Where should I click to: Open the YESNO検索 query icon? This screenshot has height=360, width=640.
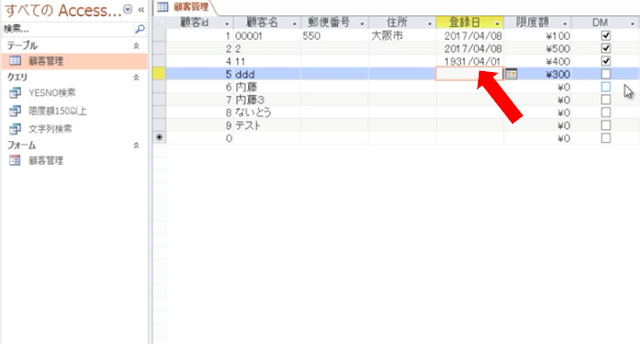(x=15, y=93)
